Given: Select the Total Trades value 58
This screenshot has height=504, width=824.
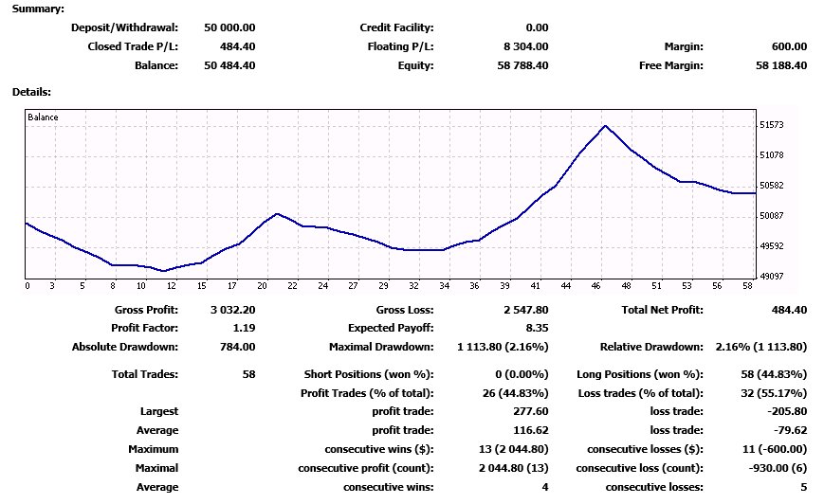Looking at the screenshot, I should pyautogui.click(x=248, y=374).
